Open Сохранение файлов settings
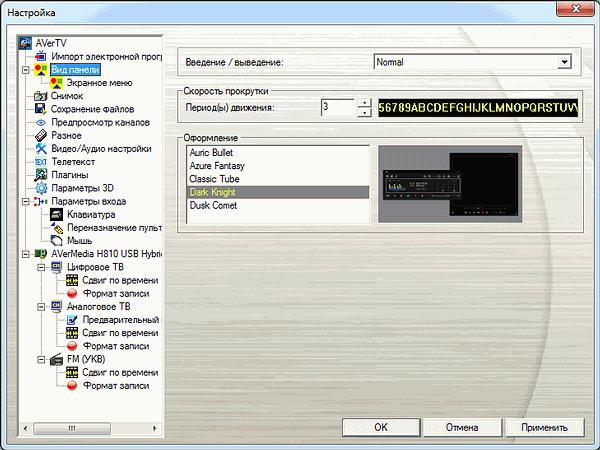Viewport: 600px width, 450px height. coord(93,109)
